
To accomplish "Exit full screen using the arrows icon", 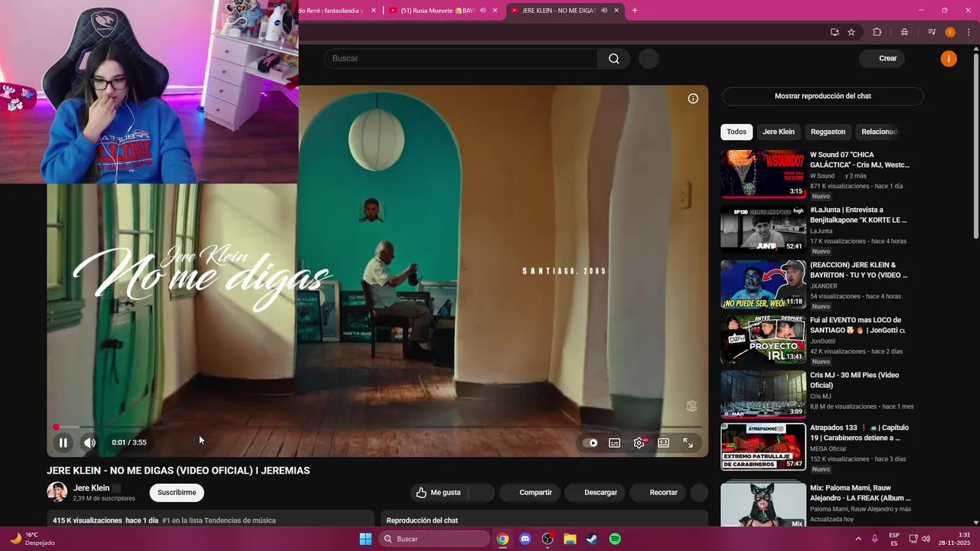I will click(x=688, y=442).
